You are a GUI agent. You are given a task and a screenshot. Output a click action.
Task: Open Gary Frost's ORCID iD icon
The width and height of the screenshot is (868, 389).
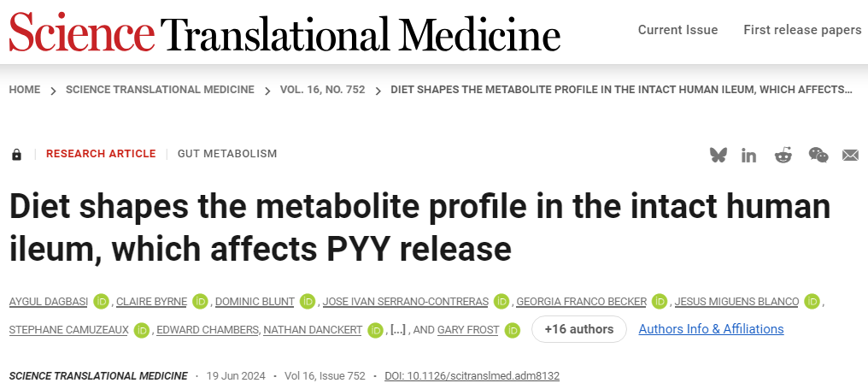point(512,329)
